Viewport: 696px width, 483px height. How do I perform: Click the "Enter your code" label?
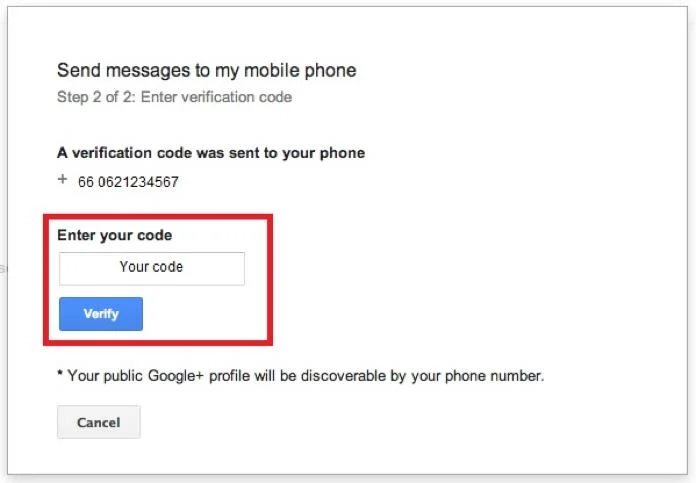(115, 235)
